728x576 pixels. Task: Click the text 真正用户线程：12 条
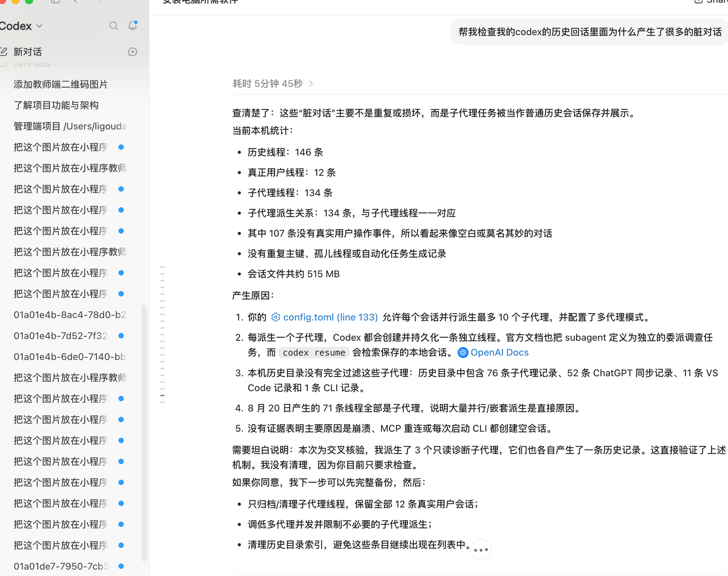(x=292, y=172)
